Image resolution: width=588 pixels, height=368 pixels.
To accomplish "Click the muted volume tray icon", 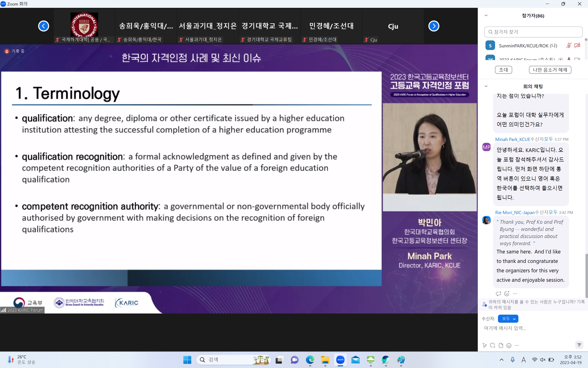I will [543, 360].
